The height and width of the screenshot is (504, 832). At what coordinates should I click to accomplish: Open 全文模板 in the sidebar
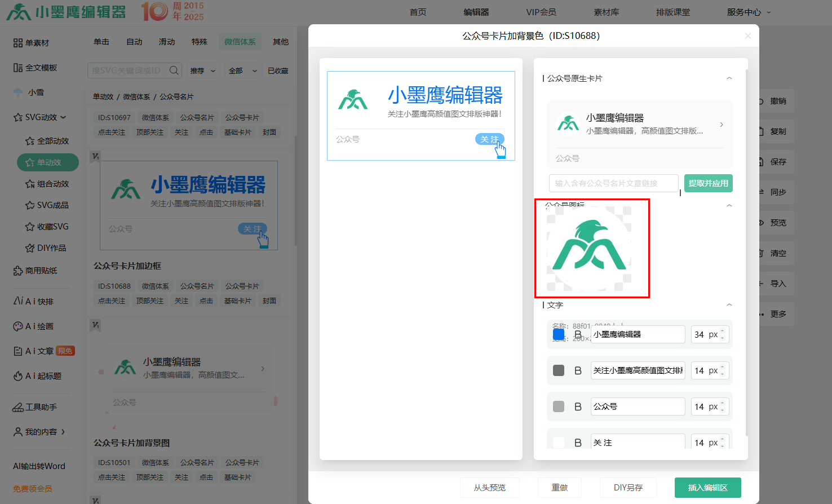(x=35, y=68)
